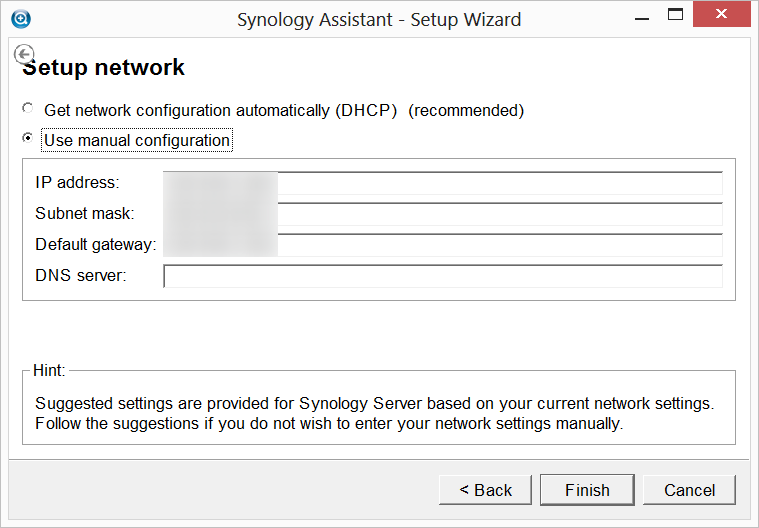Click the DNS server input field

443,276
